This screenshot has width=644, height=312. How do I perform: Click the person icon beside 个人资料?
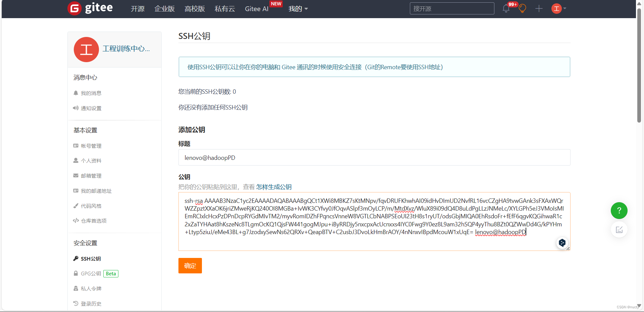[76, 160]
